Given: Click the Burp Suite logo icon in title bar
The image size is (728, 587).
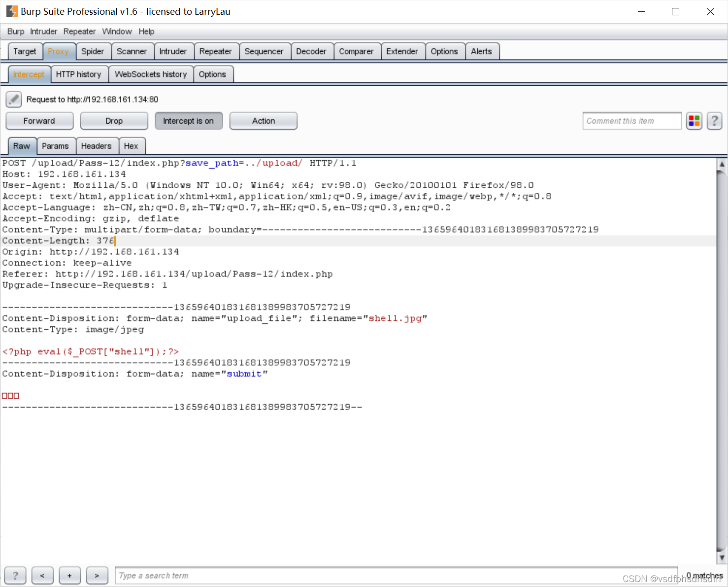Looking at the screenshot, I should click(x=12, y=11).
